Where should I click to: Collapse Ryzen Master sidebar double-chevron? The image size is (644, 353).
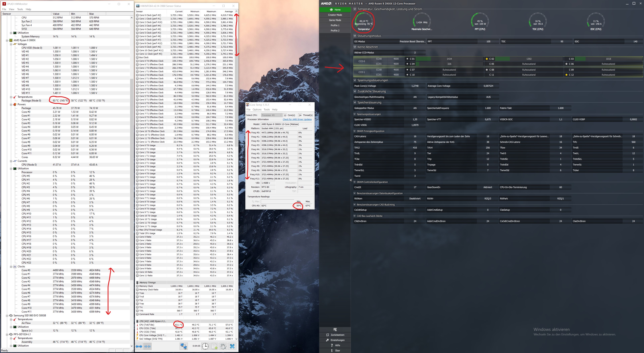click(x=351, y=180)
